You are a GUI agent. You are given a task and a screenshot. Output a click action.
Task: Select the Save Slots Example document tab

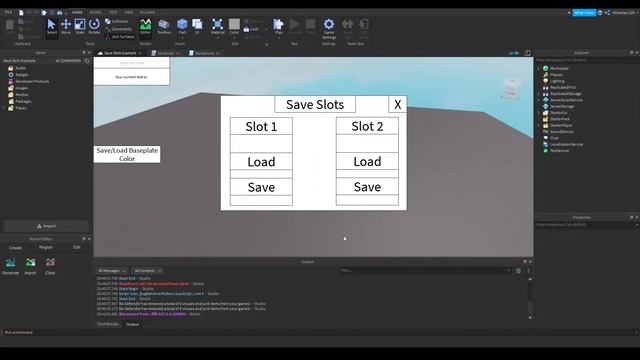point(119,53)
